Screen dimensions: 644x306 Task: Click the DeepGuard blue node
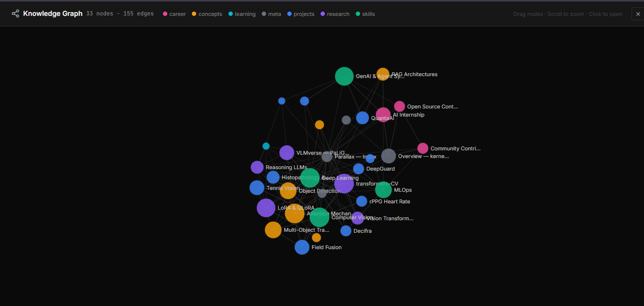tap(359, 169)
